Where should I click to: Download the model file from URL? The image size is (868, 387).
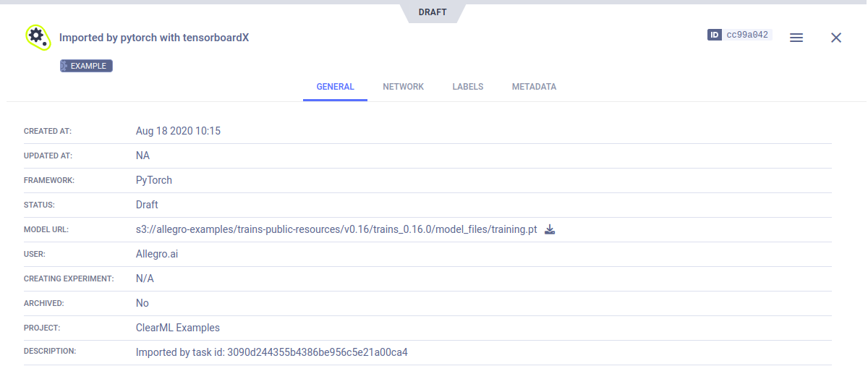[x=550, y=230]
